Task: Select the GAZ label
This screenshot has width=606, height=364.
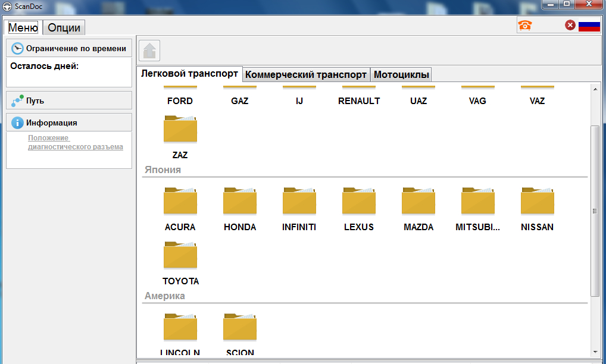Action: point(240,101)
